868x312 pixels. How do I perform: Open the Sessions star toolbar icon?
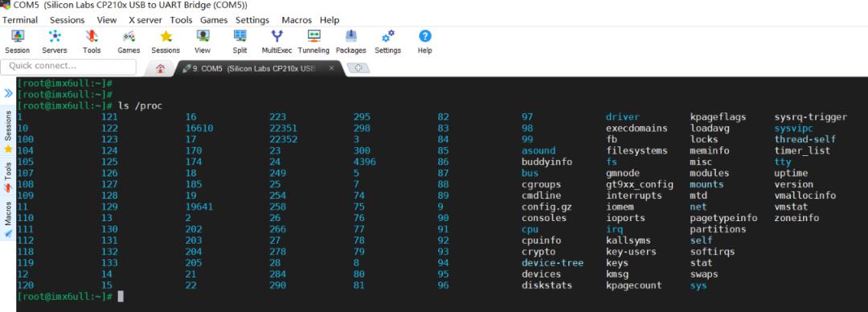click(166, 42)
